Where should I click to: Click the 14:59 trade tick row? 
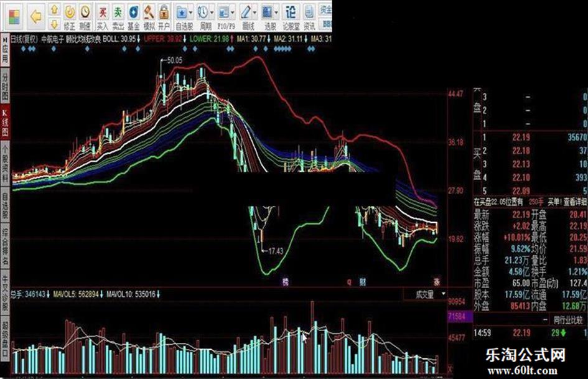(530, 333)
